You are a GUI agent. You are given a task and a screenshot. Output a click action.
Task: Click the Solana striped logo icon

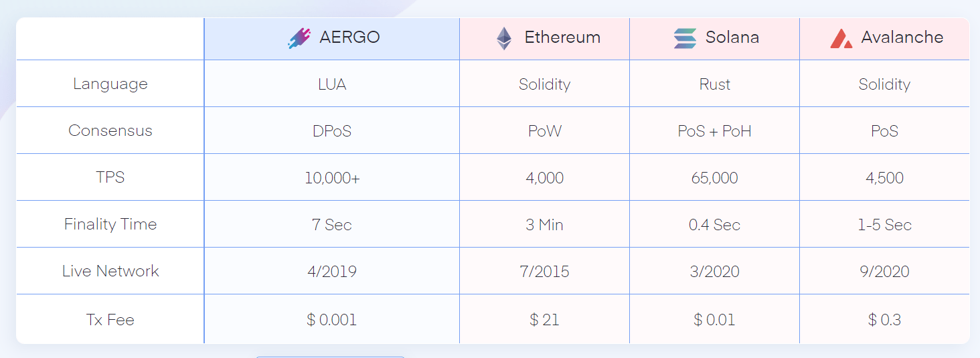(x=685, y=38)
